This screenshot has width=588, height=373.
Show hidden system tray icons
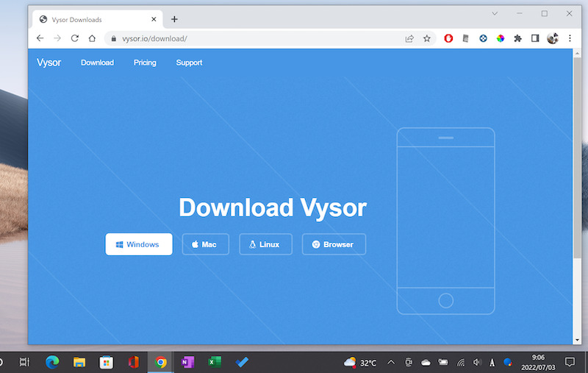(x=390, y=362)
